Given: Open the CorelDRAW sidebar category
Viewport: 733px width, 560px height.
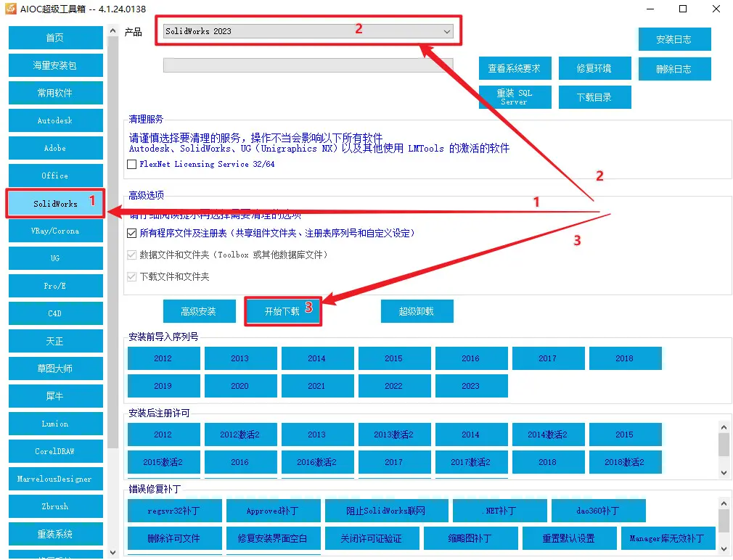Looking at the screenshot, I should click(x=56, y=451).
